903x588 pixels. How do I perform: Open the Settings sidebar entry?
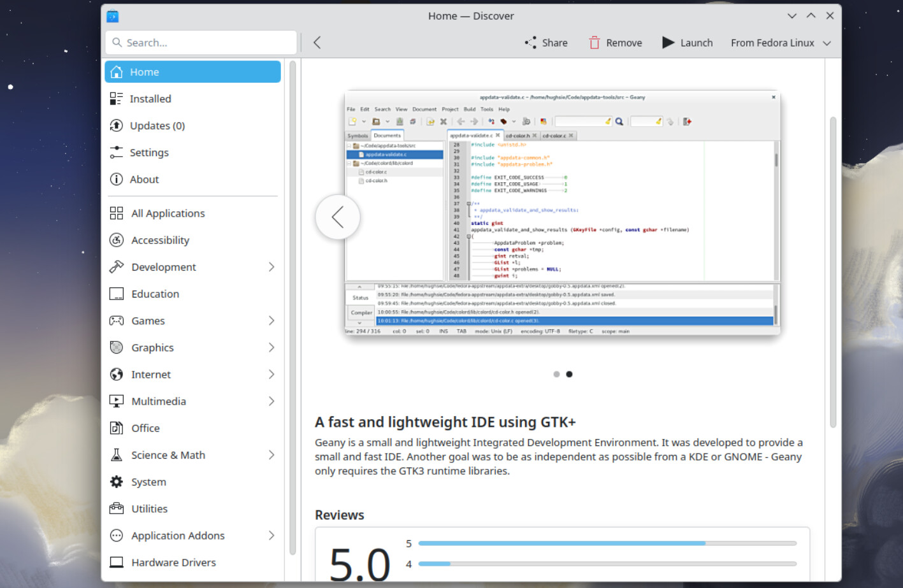click(x=149, y=152)
